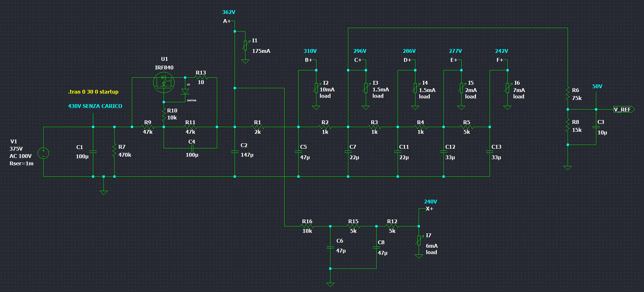Click the IRF840 MOSFET symbol U1
644x292 pixels.
click(x=164, y=82)
